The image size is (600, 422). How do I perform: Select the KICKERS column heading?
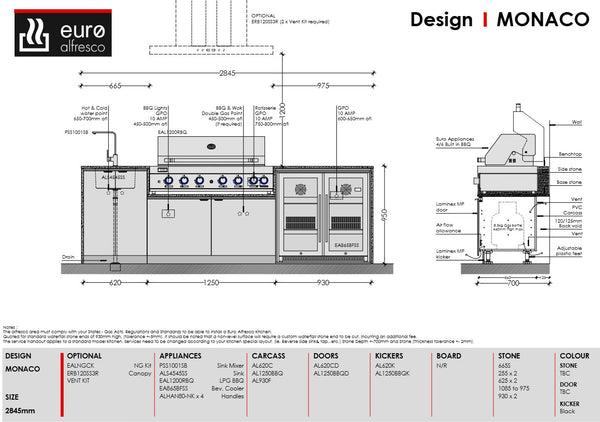(x=388, y=355)
